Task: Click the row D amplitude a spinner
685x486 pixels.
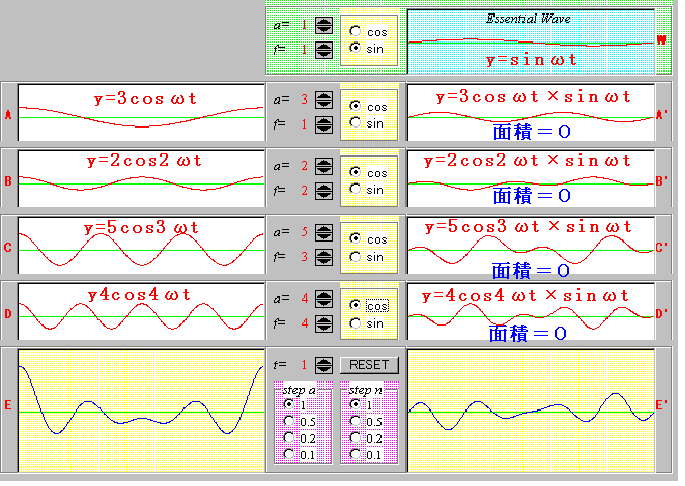Action: click(324, 299)
